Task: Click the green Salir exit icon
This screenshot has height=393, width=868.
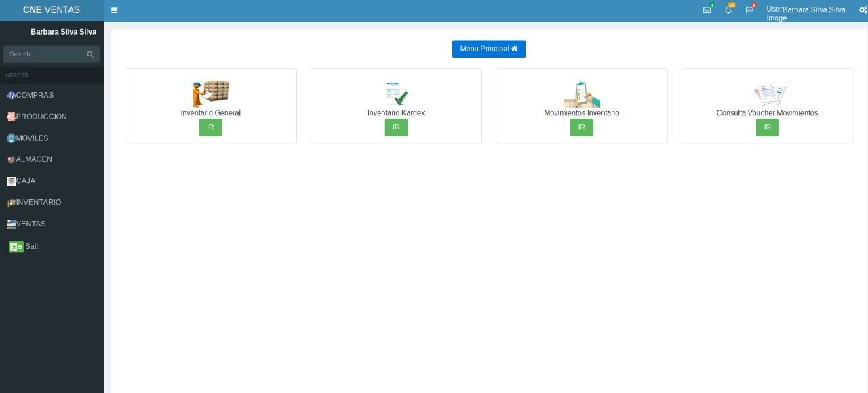Action: (16, 247)
